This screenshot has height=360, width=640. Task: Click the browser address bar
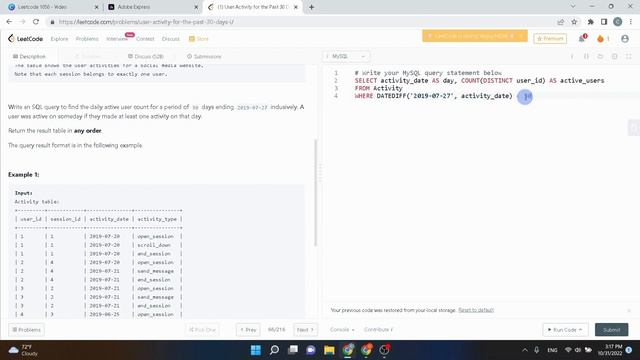click(x=302, y=22)
